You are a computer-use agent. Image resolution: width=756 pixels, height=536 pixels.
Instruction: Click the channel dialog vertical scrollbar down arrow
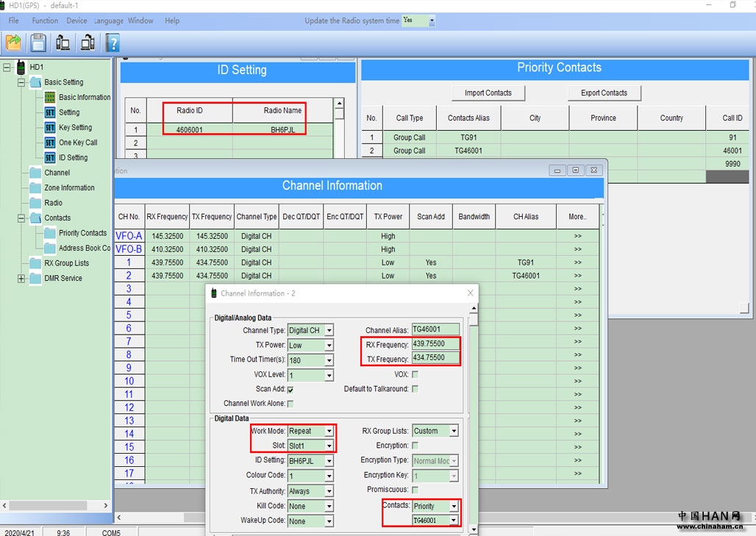click(x=474, y=529)
